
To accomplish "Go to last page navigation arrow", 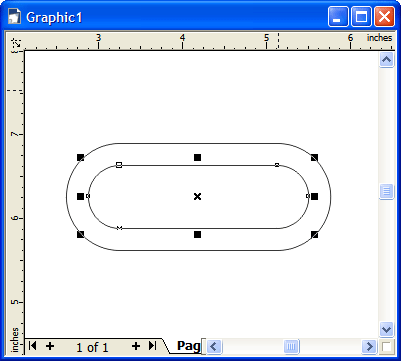I will pos(152,346).
